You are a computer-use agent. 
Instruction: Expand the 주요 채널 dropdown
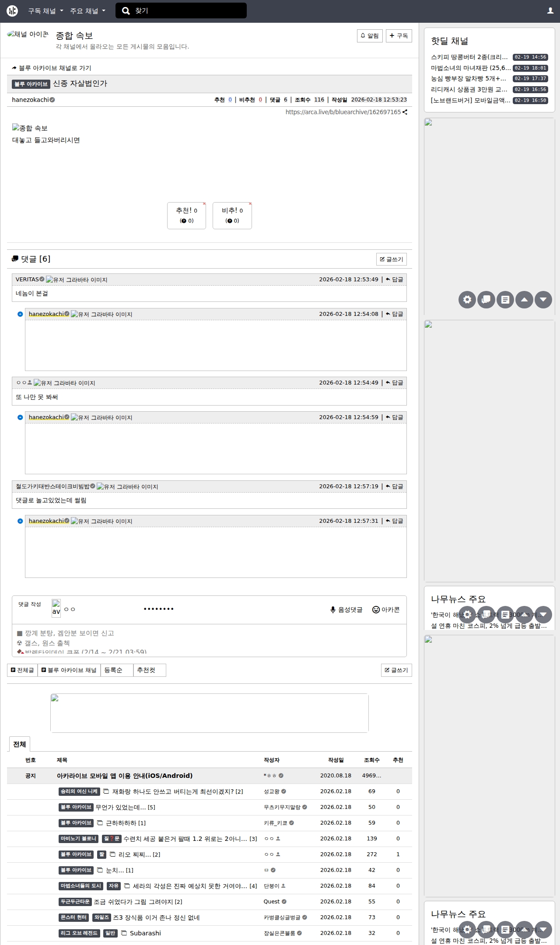pos(88,11)
